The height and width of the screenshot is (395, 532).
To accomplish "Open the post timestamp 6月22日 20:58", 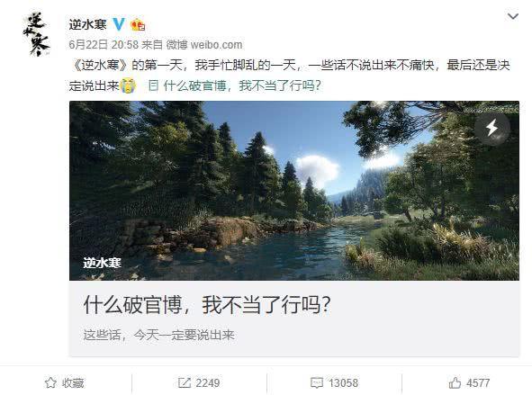I will click(104, 44).
